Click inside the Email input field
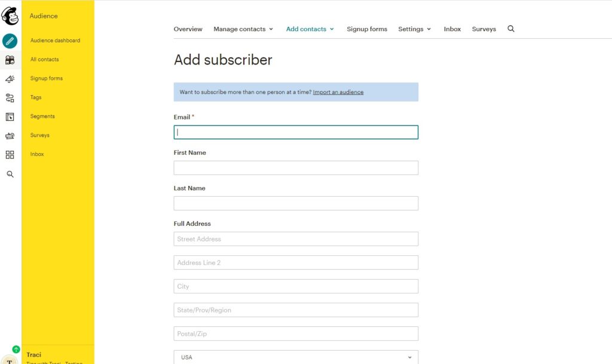This screenshot has height=364, width=612. coord(295,132)
